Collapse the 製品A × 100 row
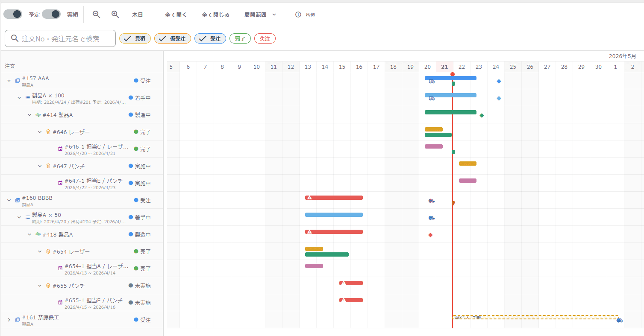The height and width of the screenshot is (336, 644). pyautogui.click(x=19, y=98)
